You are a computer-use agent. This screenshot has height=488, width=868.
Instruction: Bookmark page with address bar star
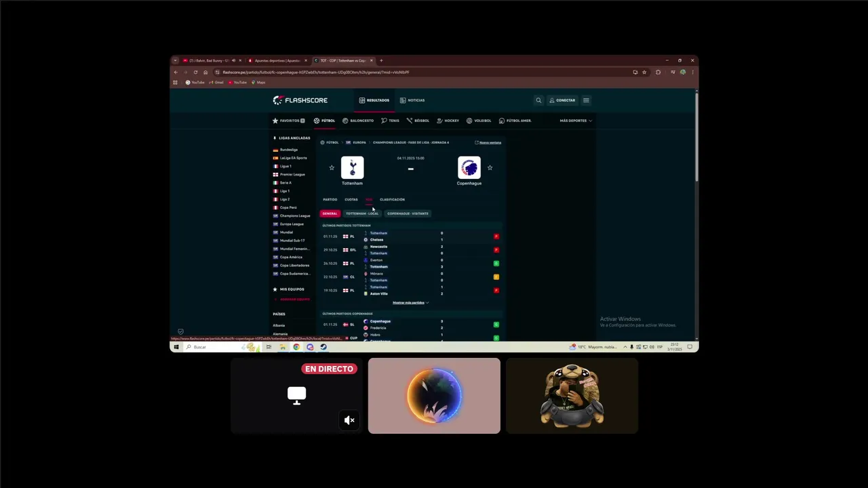(x=644, y=72)
